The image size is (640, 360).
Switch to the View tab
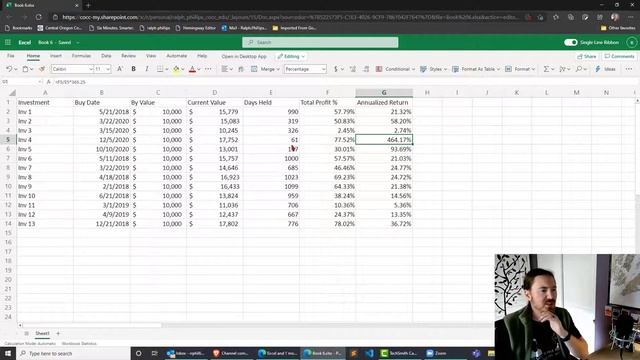point(151,56)
